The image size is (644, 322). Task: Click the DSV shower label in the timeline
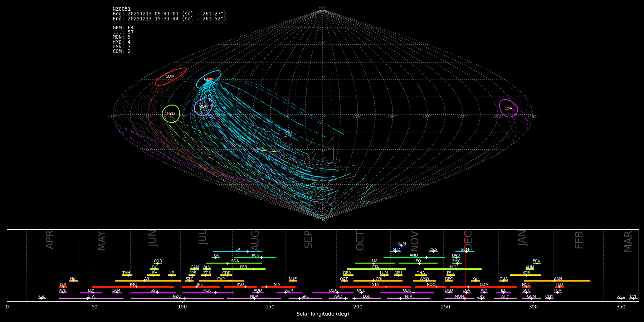467,291
